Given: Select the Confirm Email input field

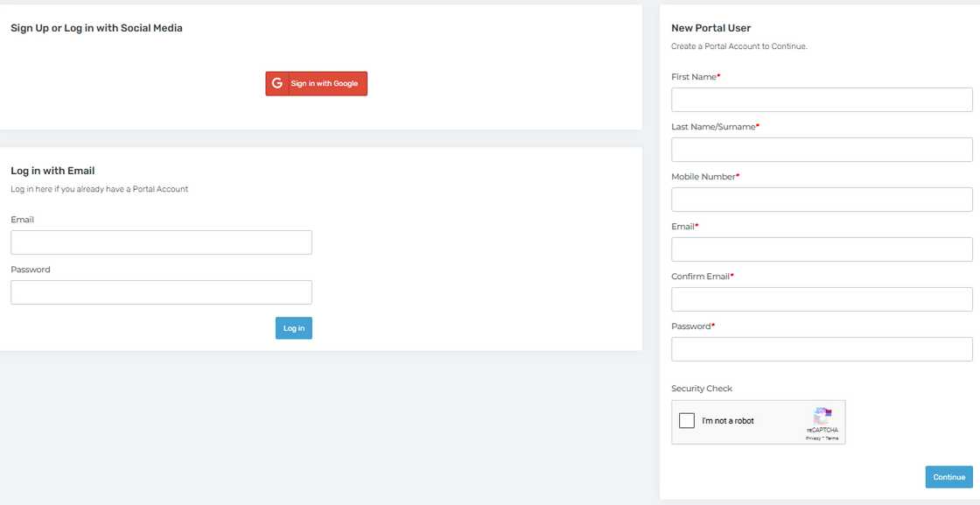Looking at the screenshot, I should (x=821, y=299).
